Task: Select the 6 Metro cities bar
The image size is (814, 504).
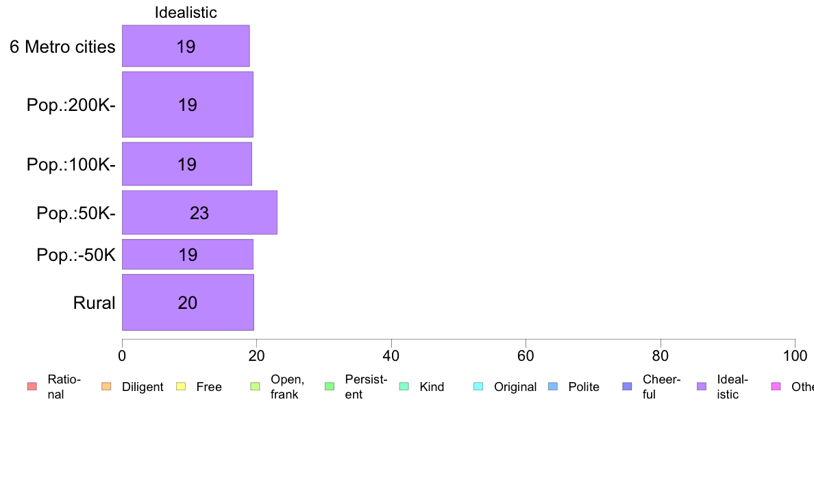Action: pyautogui.click(x=186, y=46)
